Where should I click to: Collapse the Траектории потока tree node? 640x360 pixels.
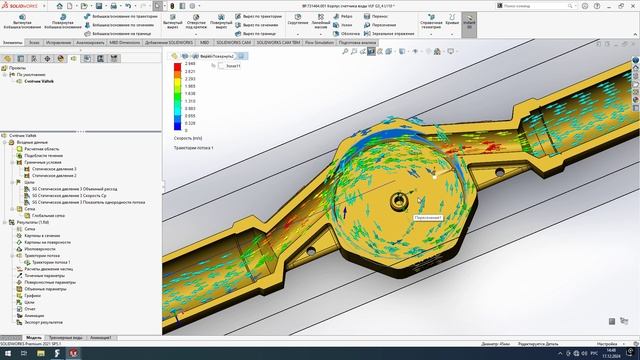[x=12, y=256]
